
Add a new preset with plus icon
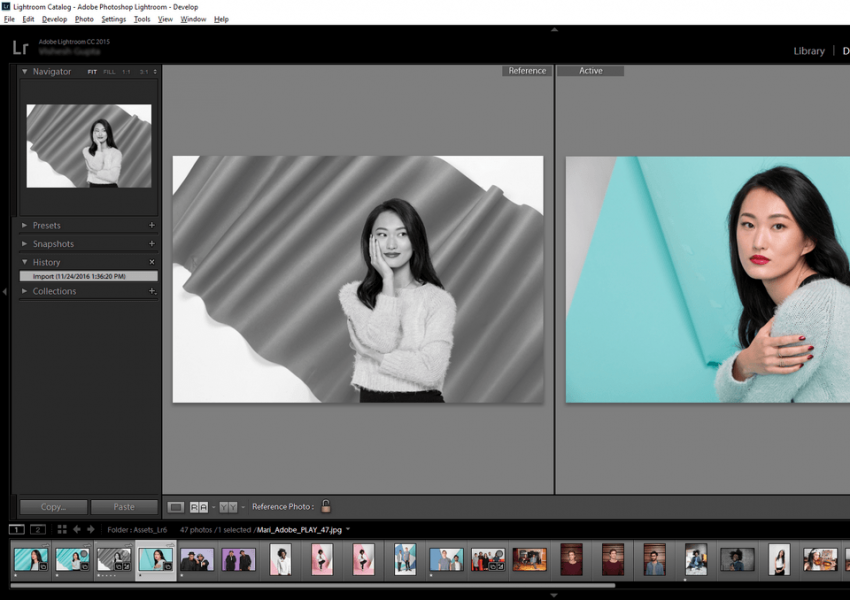(x=152, y=226)
